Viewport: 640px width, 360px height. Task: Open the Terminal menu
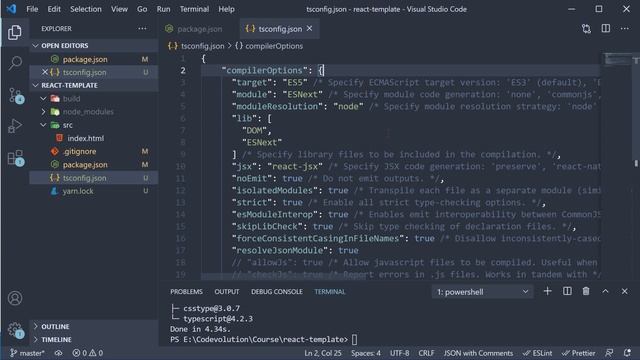tap(194, 9)
